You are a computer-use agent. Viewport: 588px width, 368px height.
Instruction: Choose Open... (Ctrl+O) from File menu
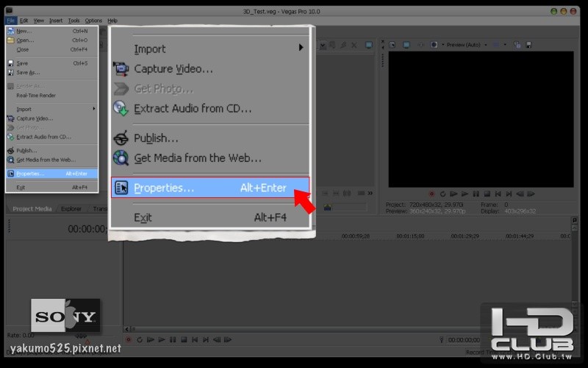pos(51,40)
